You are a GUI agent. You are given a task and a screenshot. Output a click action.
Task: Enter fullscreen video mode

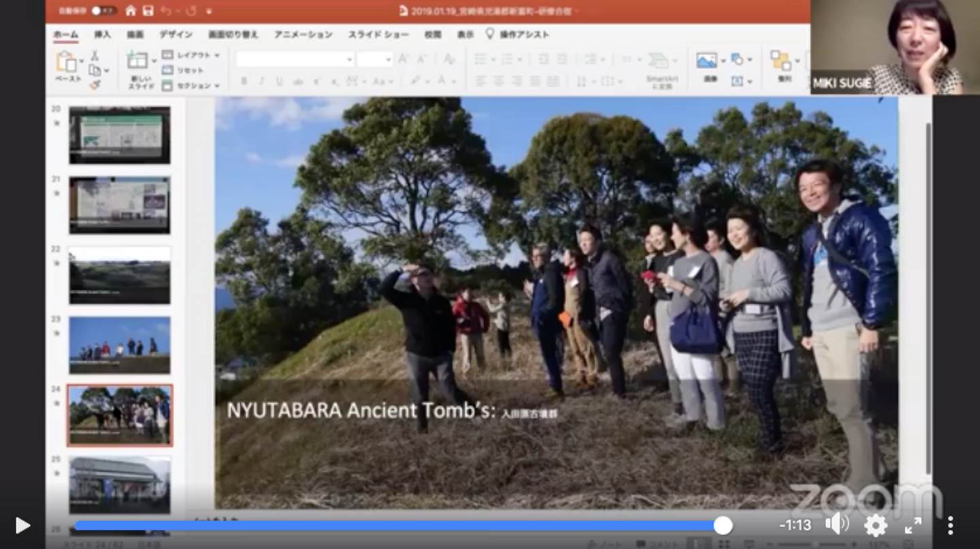tap(913, 525)
